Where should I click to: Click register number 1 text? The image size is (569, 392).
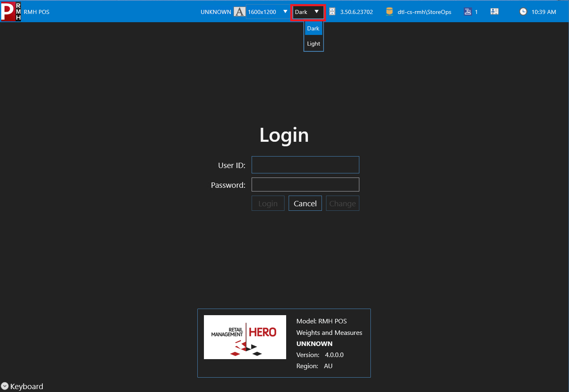coord(476,12)
